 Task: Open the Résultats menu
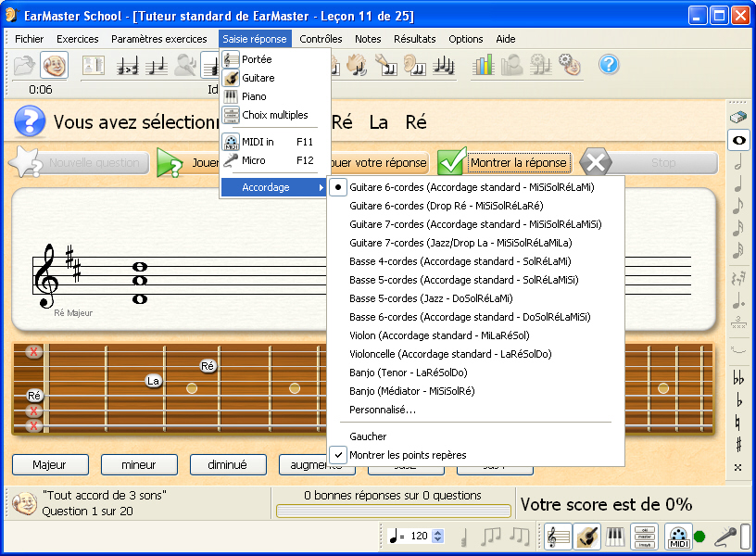point(415,39)
